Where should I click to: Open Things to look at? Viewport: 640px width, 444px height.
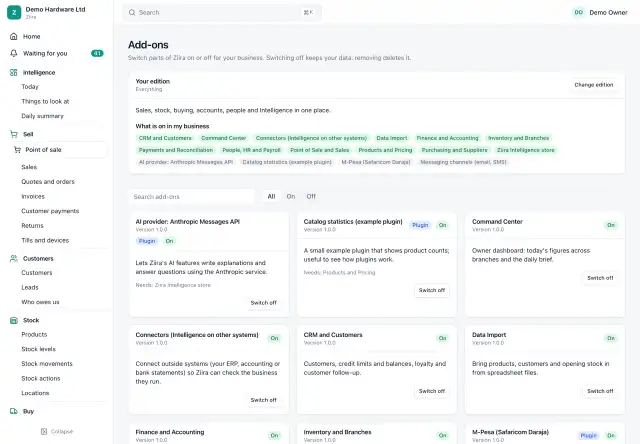coord(45,101)
